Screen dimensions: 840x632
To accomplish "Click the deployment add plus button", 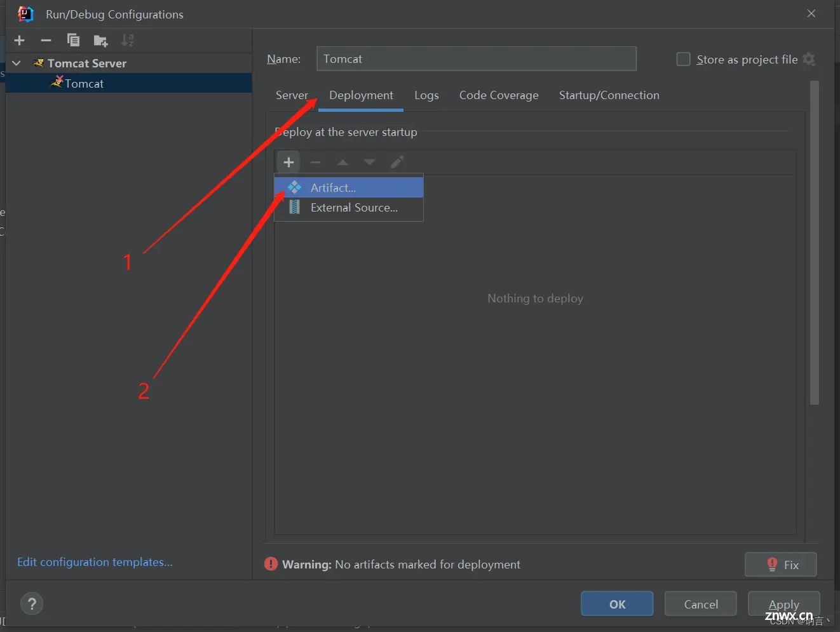I will pos(288,162).
